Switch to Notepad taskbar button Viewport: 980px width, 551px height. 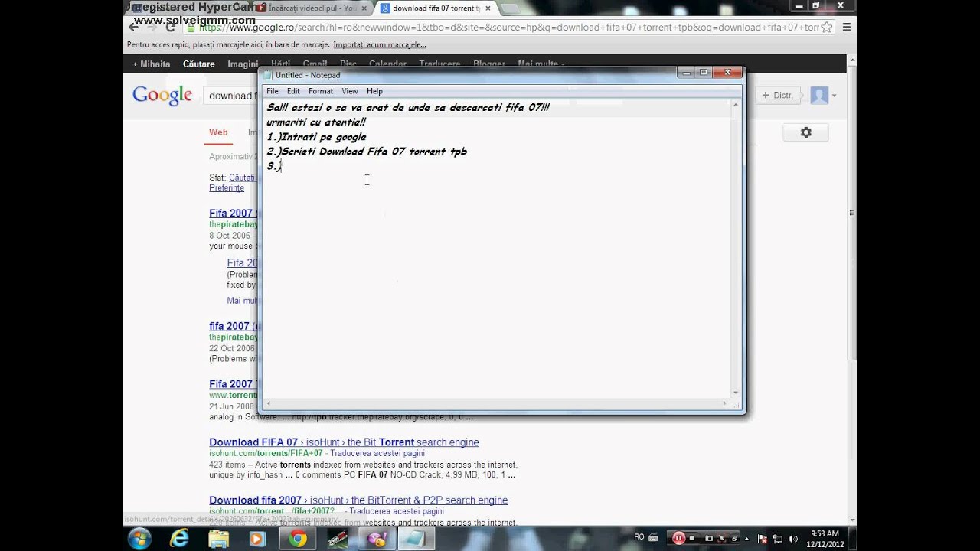pos(415,539)
